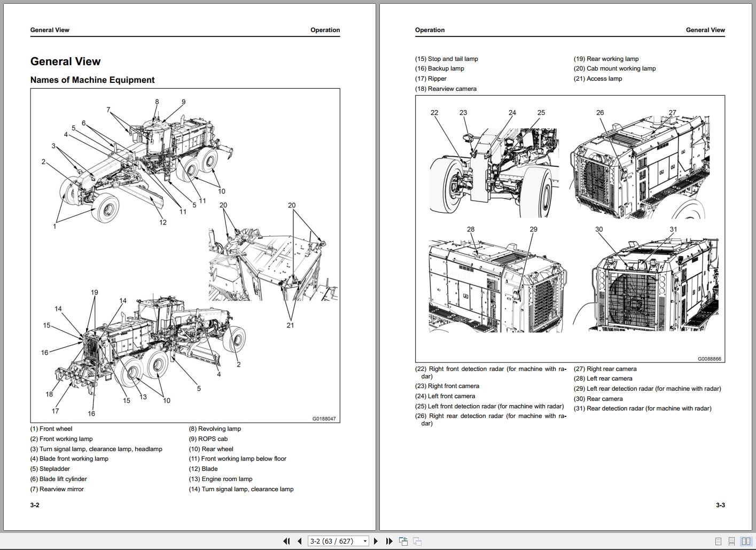Go to the next view icon
The height and width of the screenshot is (550, 756).
(417, 541)
